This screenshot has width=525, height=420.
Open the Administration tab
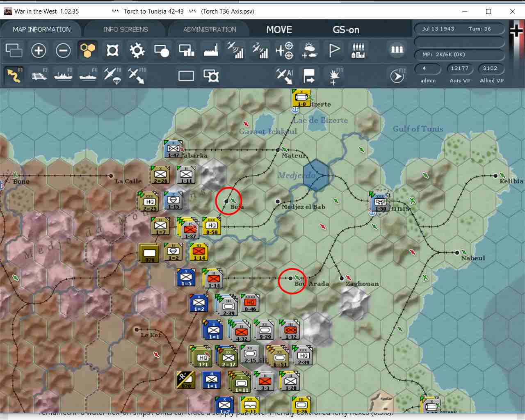(210, 30)
